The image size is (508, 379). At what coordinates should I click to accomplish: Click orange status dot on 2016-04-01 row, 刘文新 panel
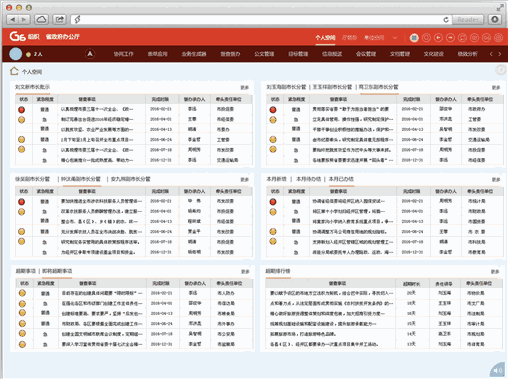pyautogui.click(x=22, y=119)
